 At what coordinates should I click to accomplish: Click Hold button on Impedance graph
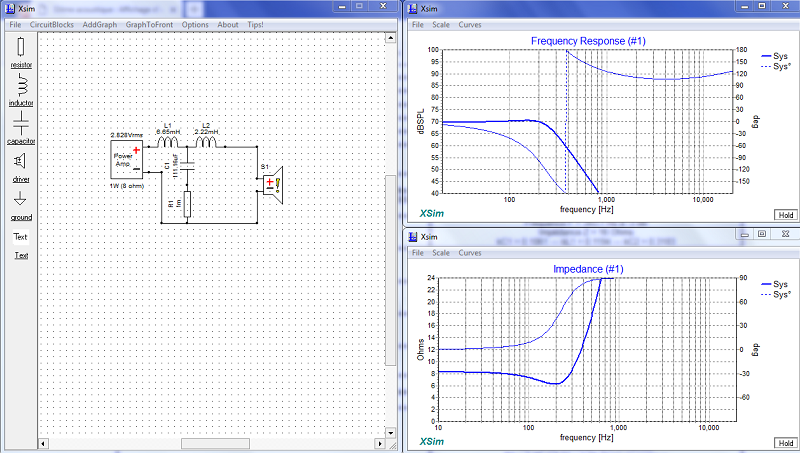[x=786, y=443]
